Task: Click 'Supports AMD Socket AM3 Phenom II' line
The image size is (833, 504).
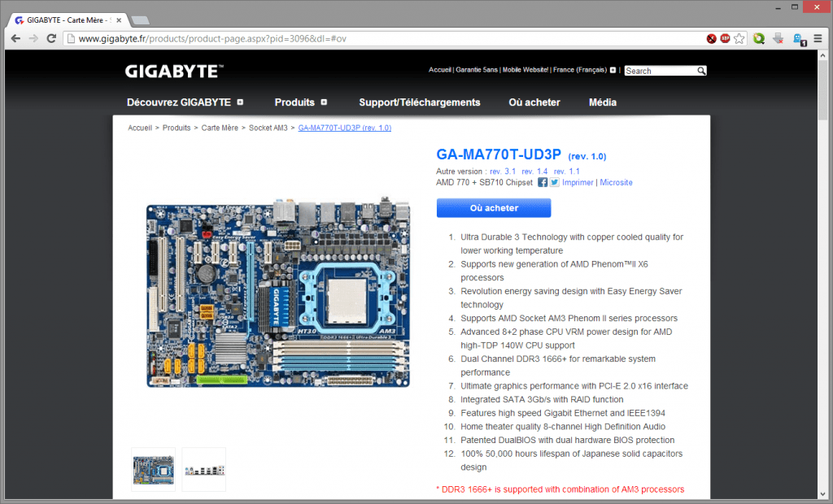Action: (x=569, y=318)
